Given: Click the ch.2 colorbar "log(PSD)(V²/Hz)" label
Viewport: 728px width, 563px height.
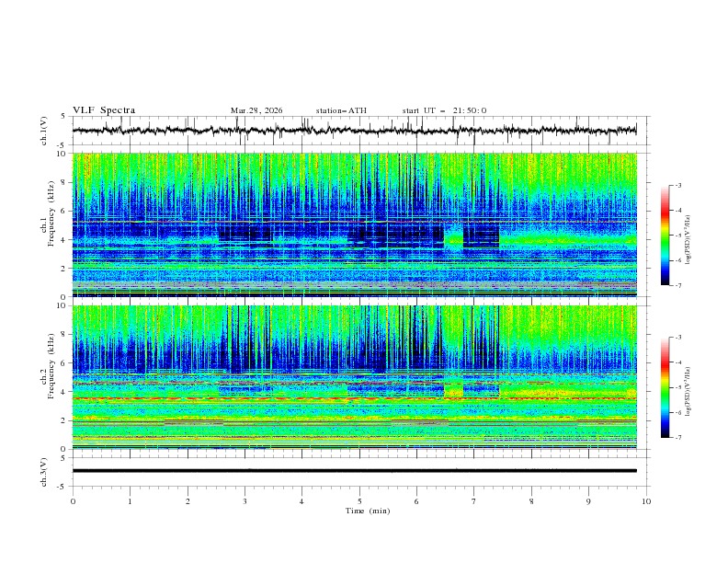Looking at the screenshot, I should click(688, 391).
